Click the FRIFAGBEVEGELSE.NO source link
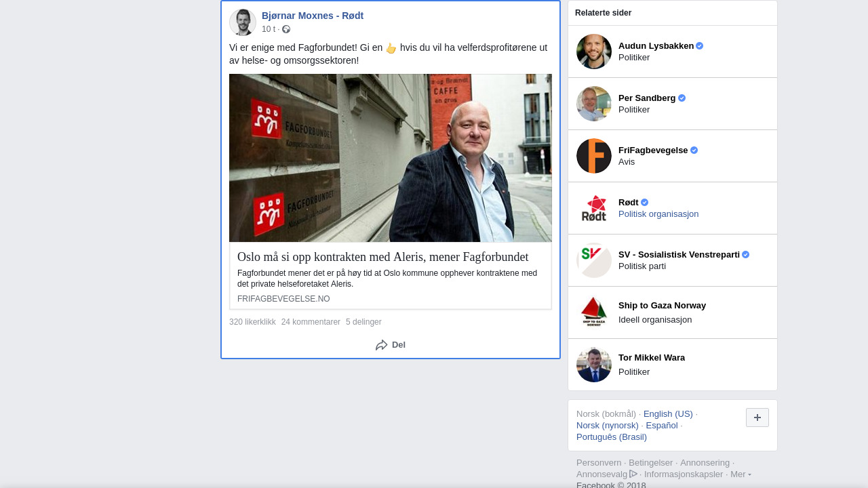The image size is (868, 488). click(283, 299)
